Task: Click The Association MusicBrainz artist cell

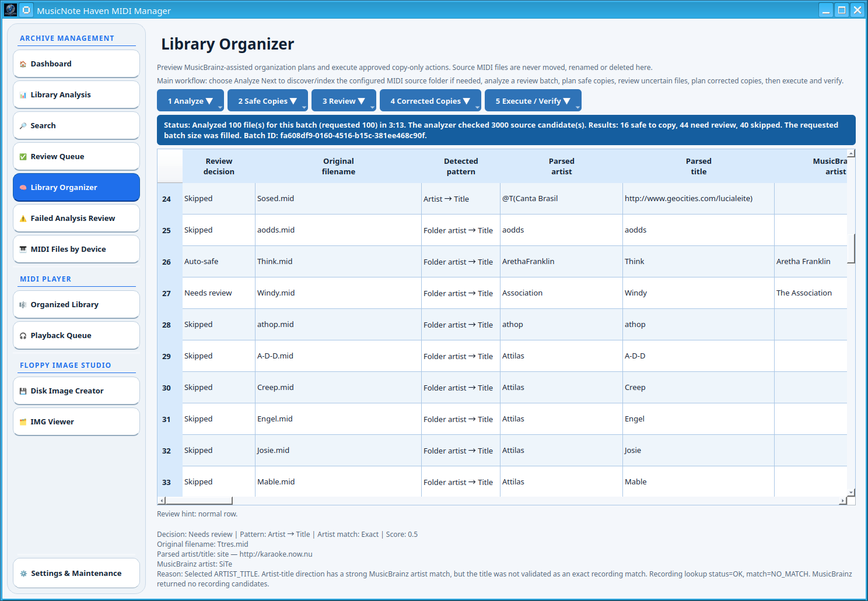Action: (x=811, y=293)
